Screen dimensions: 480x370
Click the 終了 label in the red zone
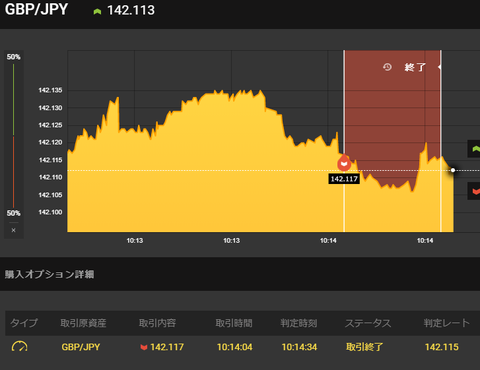(x=415, y=67)
